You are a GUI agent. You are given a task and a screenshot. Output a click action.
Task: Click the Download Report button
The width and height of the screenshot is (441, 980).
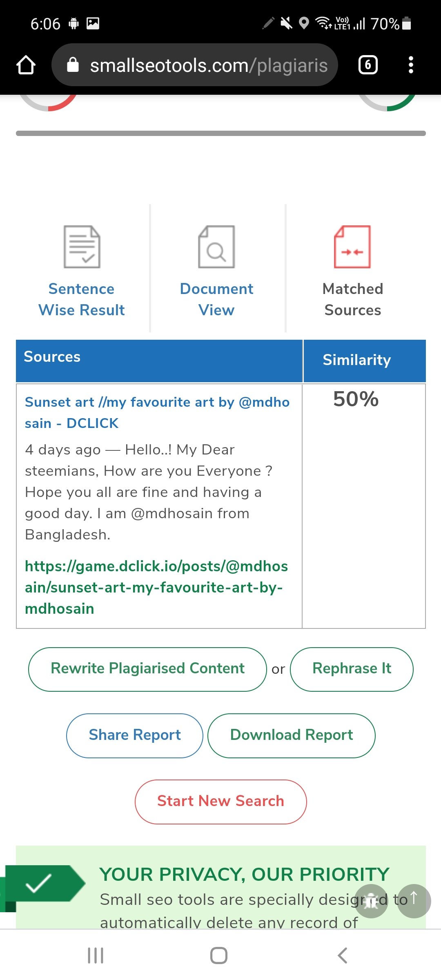[x=292, y=735]
